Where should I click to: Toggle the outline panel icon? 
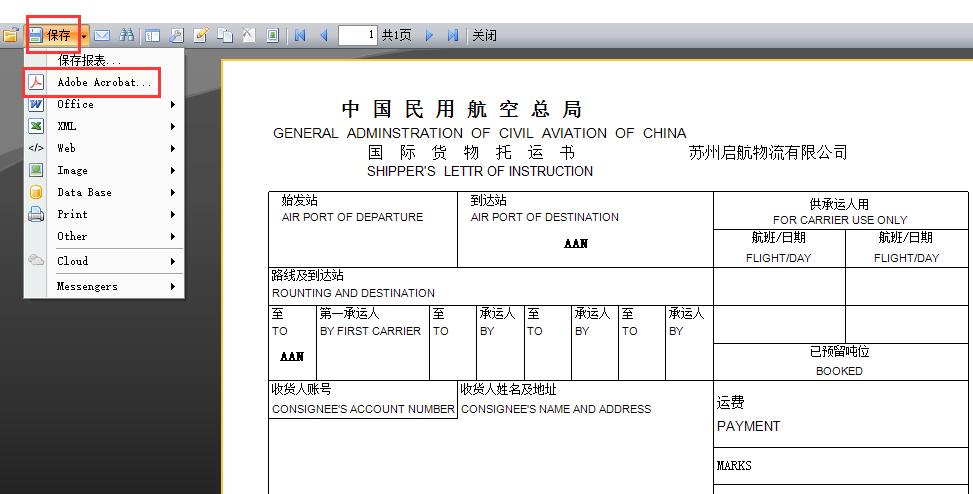(152, 35)
